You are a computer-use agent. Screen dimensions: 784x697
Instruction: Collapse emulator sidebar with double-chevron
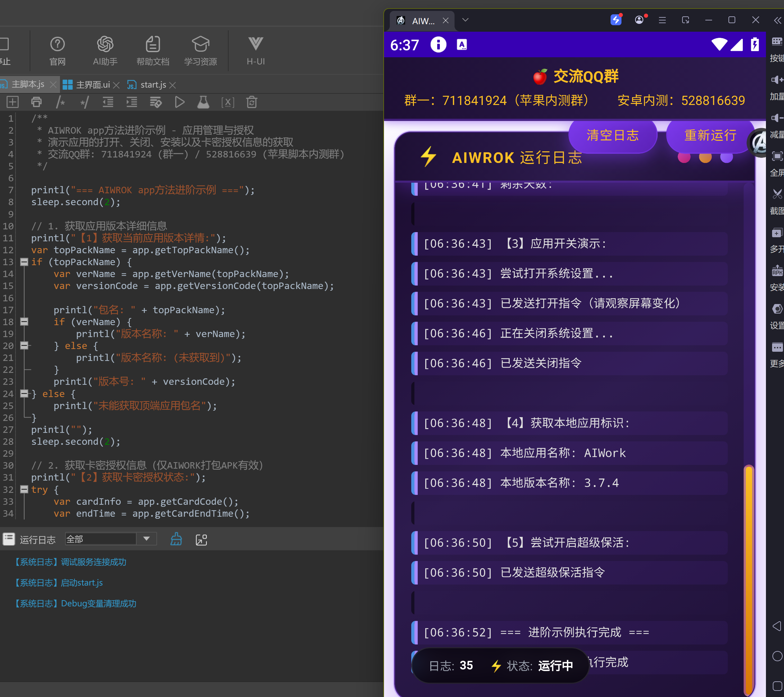[x=778, y=20]
